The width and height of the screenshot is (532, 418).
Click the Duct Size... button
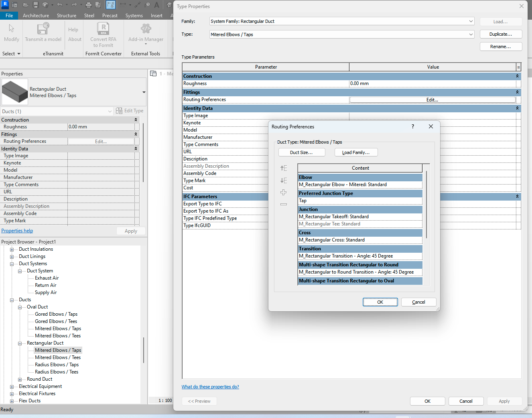301,152
